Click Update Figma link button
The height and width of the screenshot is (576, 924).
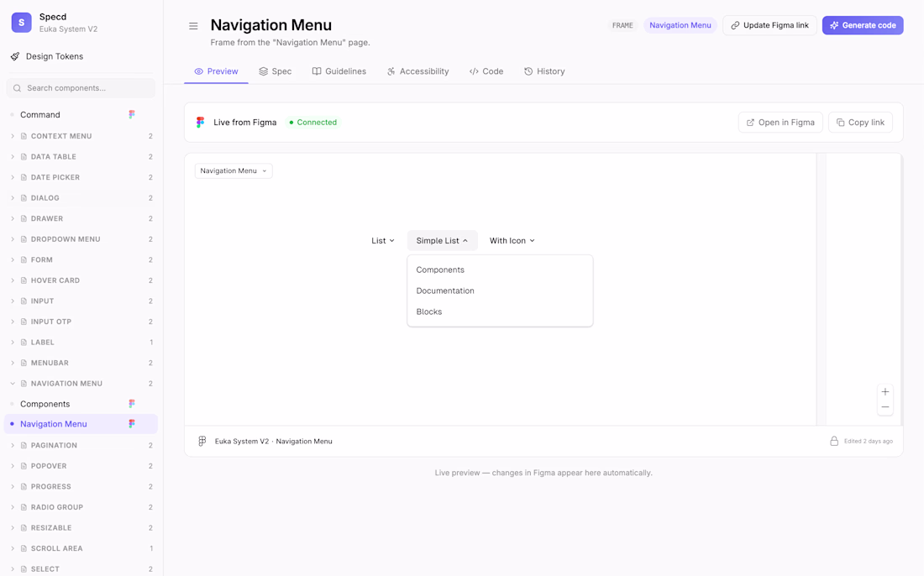pyautogui.click(x=769, y=25)
